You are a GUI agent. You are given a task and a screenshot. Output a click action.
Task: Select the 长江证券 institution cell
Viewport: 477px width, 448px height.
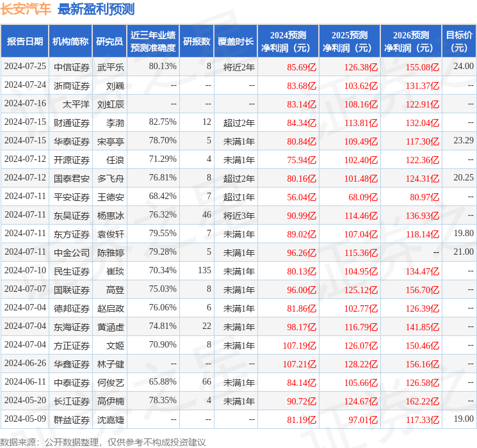click(x=72, y=401)
